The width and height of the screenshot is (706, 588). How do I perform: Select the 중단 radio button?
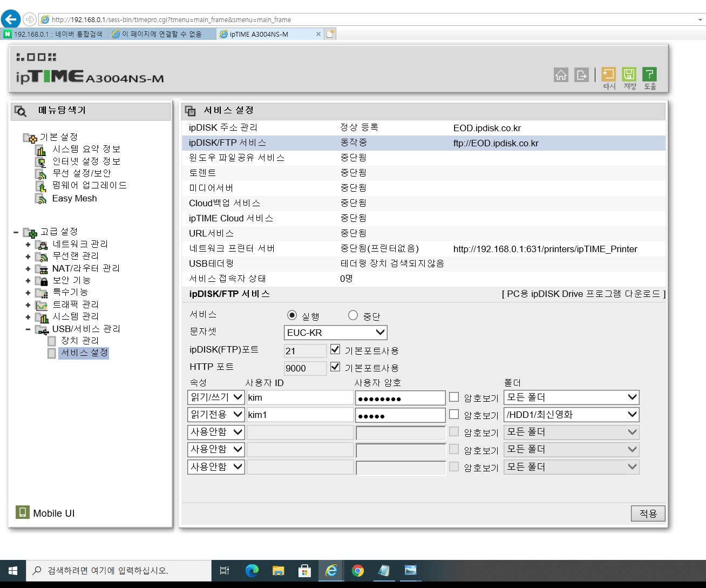(x=353, y=315)
